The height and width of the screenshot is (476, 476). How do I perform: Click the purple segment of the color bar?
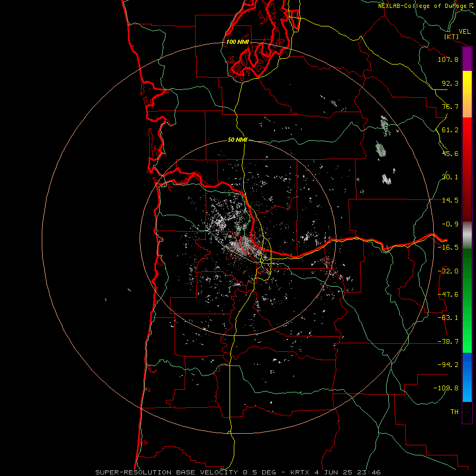tap(467, 59)
